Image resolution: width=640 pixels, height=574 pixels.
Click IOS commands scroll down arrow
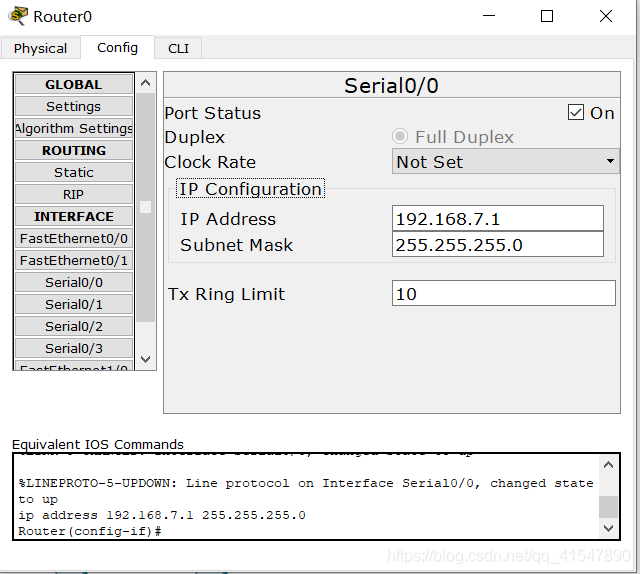tap(609, 528)
